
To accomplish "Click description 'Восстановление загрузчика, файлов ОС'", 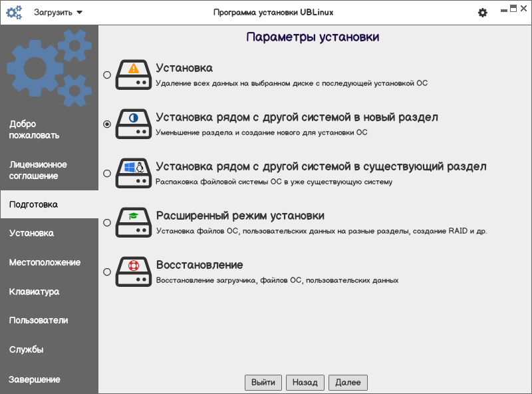I will click(277, 280).
